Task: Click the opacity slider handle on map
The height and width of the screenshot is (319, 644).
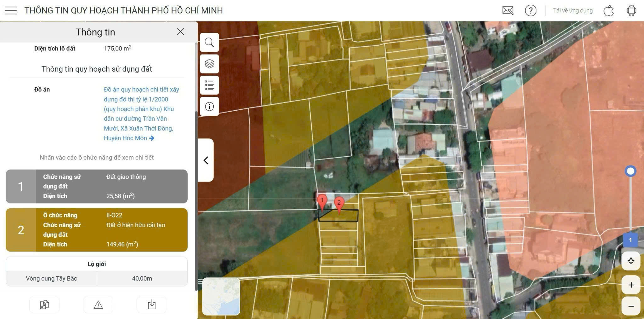Action: (x=630, y=171)
